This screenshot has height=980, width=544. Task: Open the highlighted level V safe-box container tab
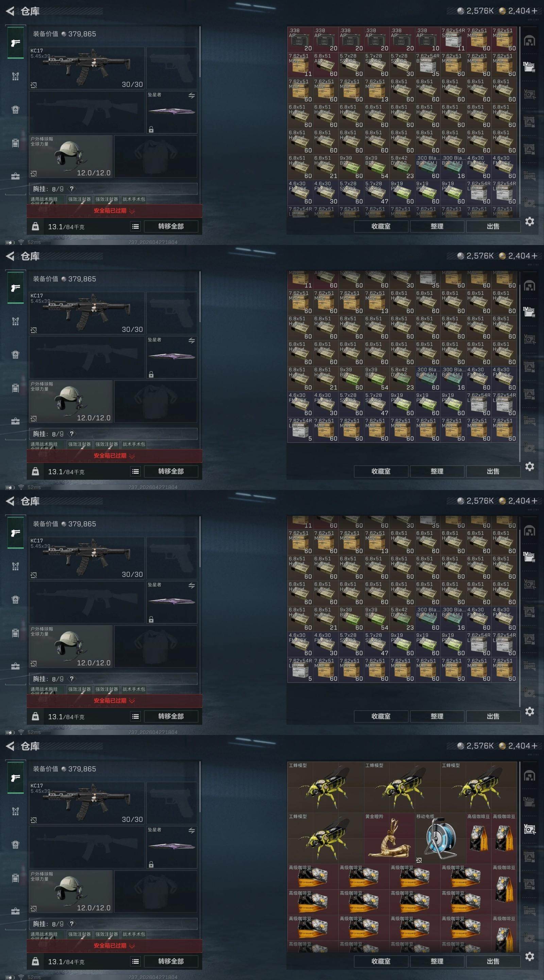coord(530,829)
